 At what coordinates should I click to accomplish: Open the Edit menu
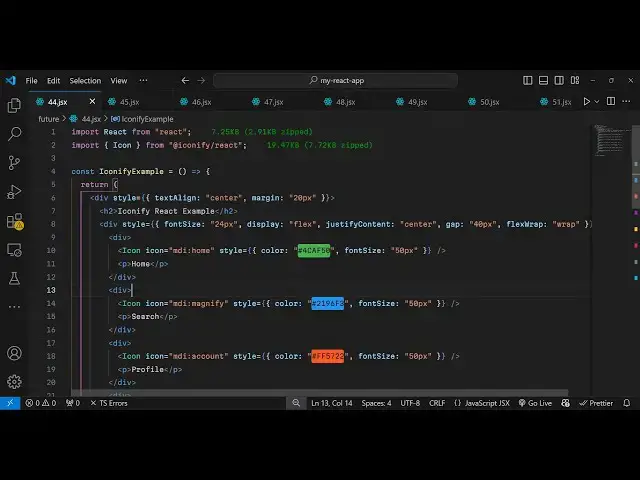click(x=53, y=81)
